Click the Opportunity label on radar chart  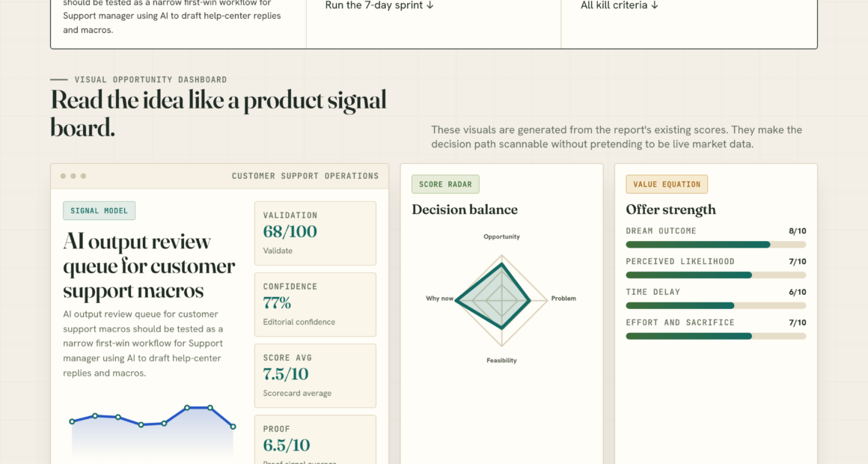[x=501, y=236]
